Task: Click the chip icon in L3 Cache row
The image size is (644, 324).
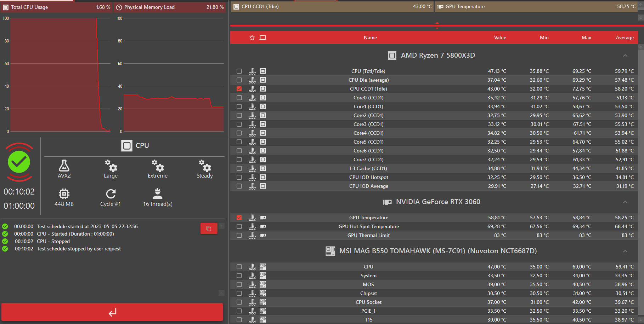Action: pos(263,168)
